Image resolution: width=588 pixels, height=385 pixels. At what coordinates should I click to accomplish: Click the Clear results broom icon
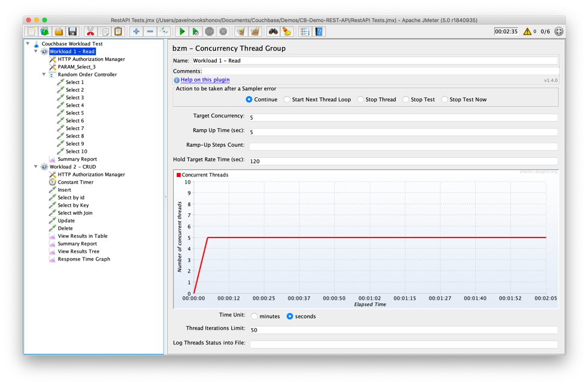click(x=241, y=31)
